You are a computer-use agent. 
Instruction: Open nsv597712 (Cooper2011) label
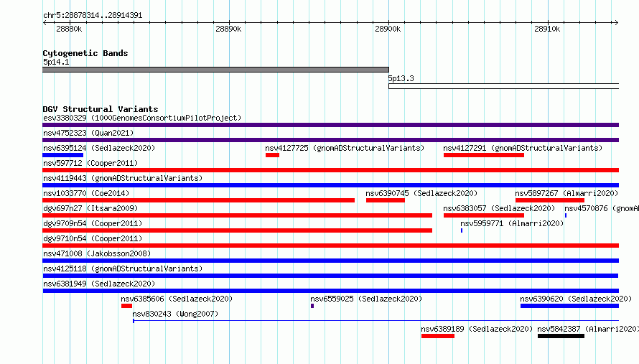pos(90,163)
